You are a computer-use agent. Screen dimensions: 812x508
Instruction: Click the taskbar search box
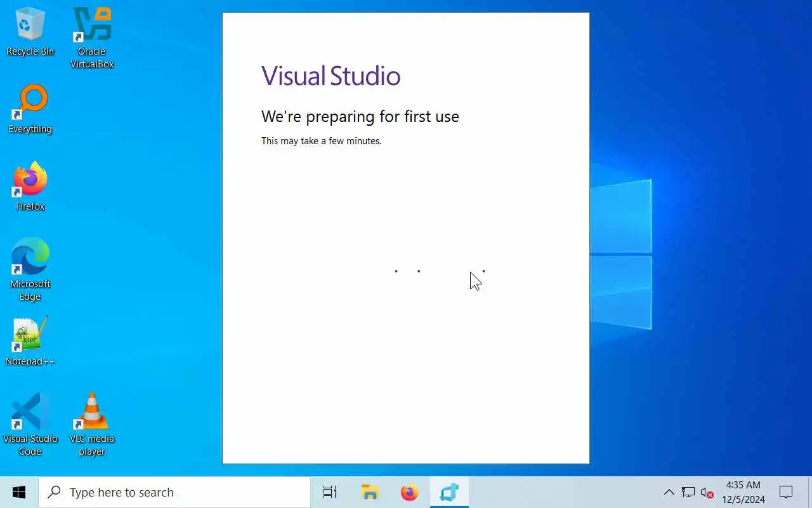click(174, 492)
